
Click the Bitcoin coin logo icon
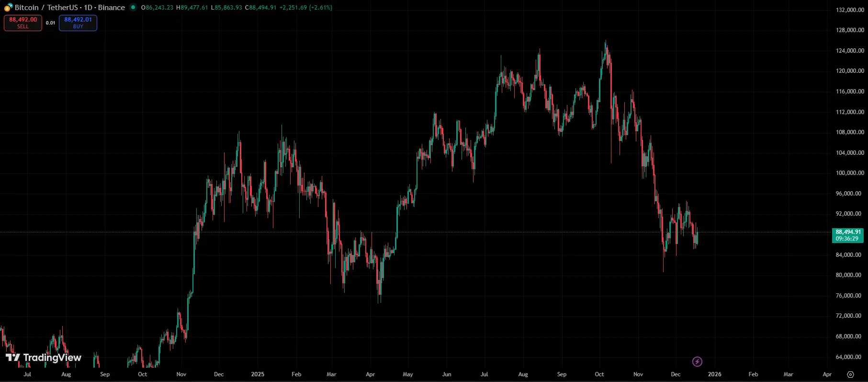click(8, 7)
